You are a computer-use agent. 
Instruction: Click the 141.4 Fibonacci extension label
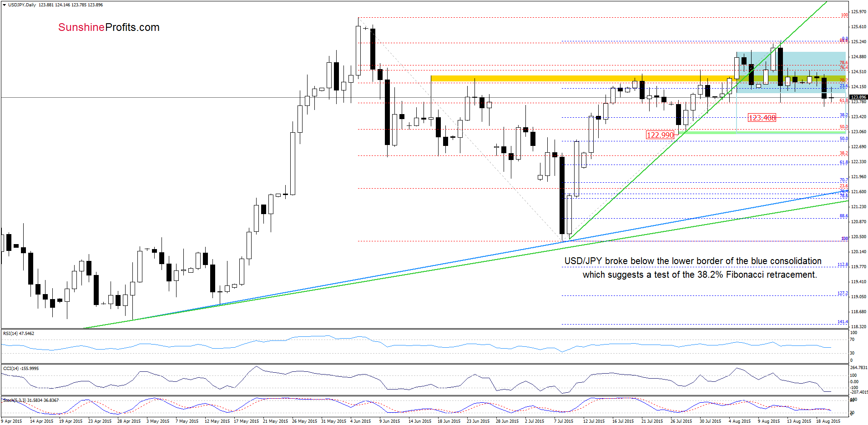(843, 322)
